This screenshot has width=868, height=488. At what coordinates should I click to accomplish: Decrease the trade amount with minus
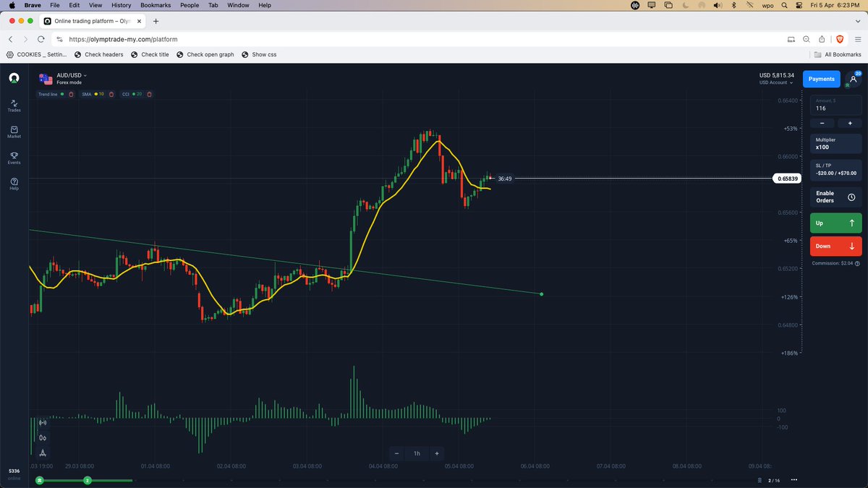click(x=822, y=124)
